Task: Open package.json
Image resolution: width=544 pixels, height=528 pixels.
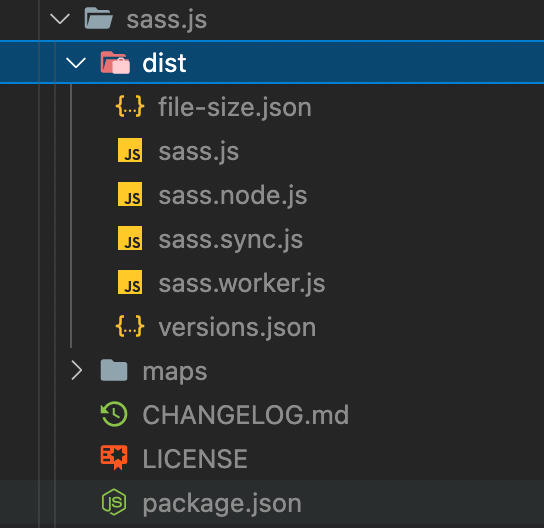Action: (x=222, y=504)
